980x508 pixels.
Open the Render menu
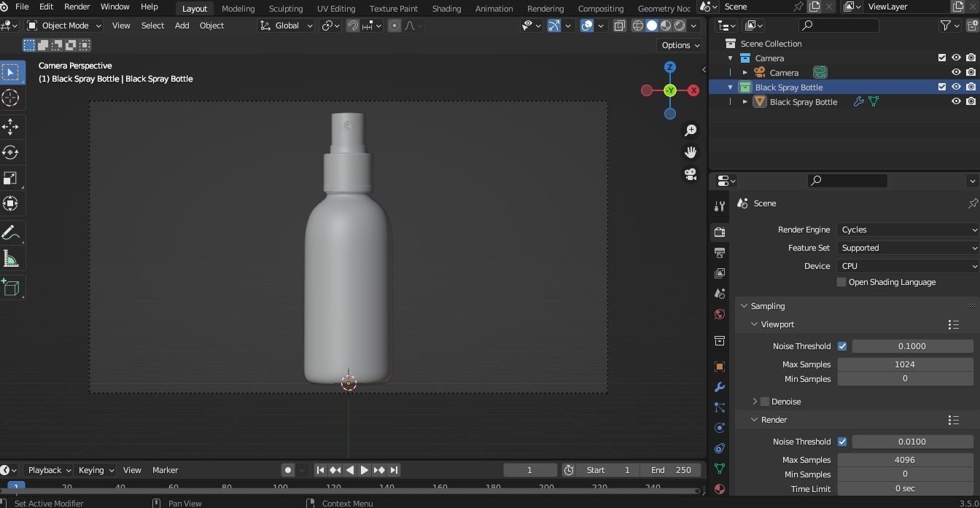pos(77,7)
